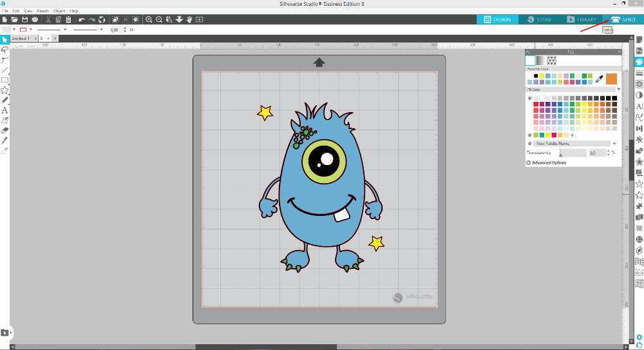Select the Eraser tool

coord(5,130)
